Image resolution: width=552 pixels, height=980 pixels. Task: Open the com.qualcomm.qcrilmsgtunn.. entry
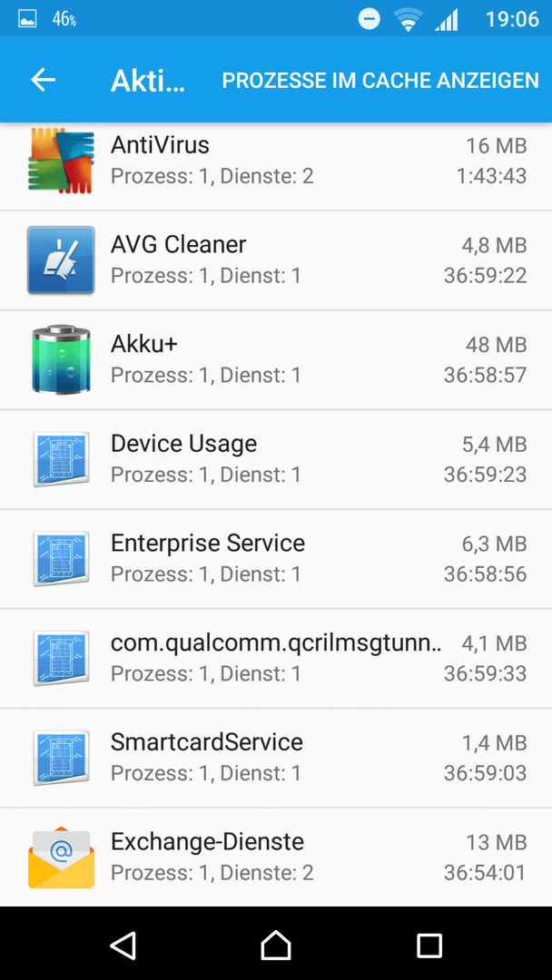pos(276,659)
